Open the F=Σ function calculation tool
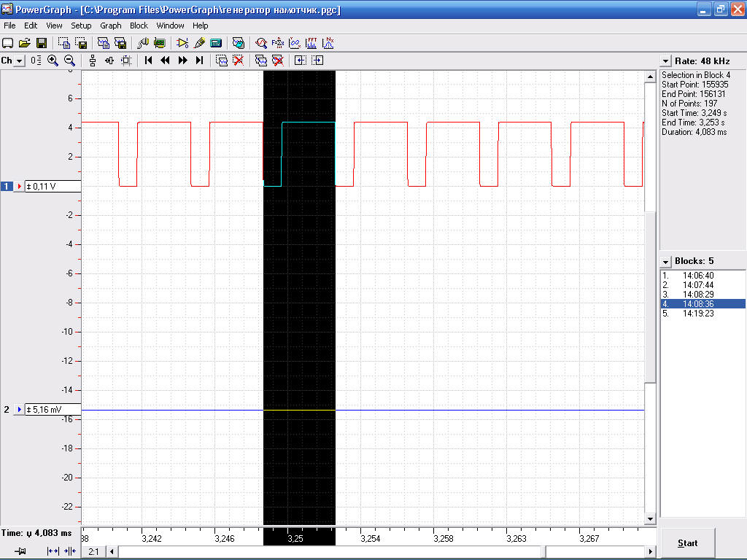This screenshot has height=560, width=747. (x=278, y=43)
